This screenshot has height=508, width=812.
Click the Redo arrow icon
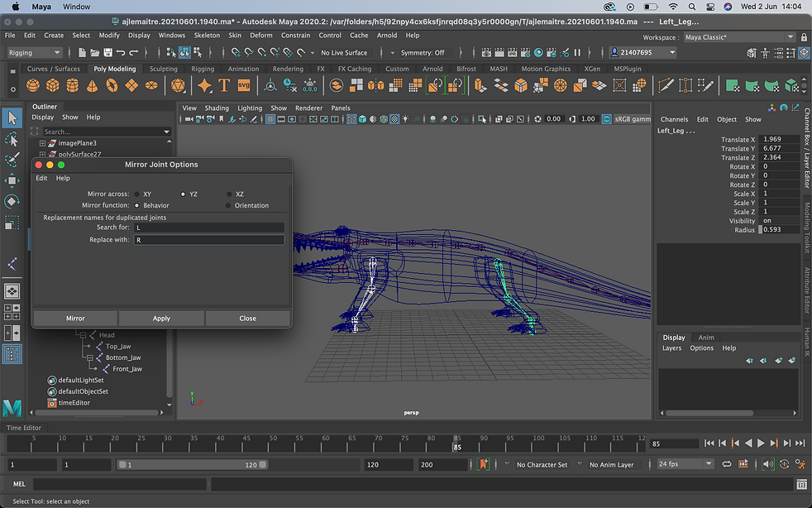point(134,52)
